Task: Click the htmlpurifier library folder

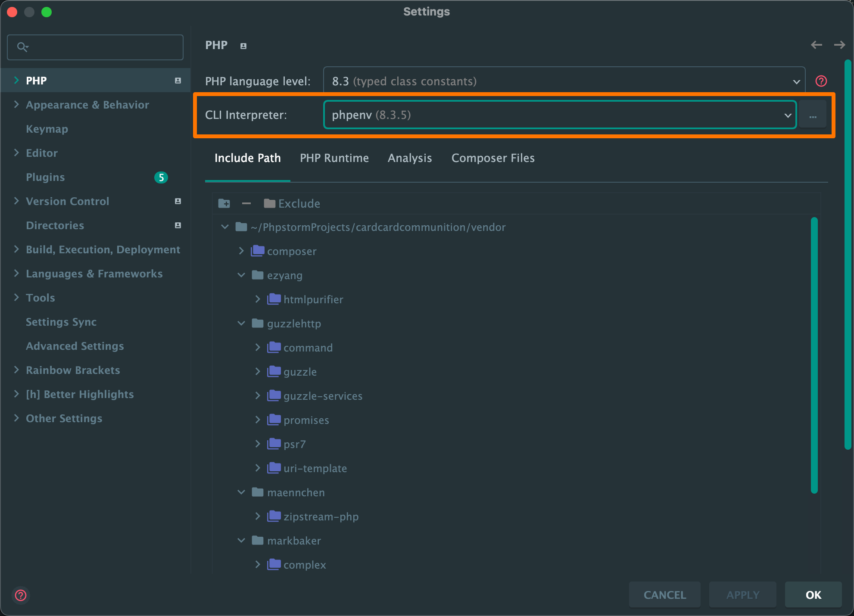Action: click(313, 299)
